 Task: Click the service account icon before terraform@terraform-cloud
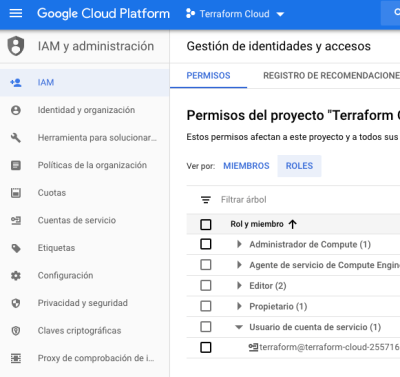coord(253,347)
